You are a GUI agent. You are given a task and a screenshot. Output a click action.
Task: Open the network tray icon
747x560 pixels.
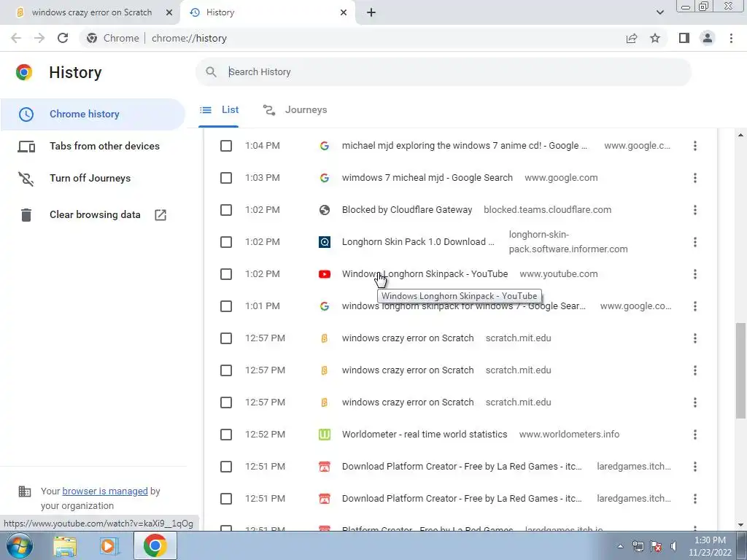point(638,546)
